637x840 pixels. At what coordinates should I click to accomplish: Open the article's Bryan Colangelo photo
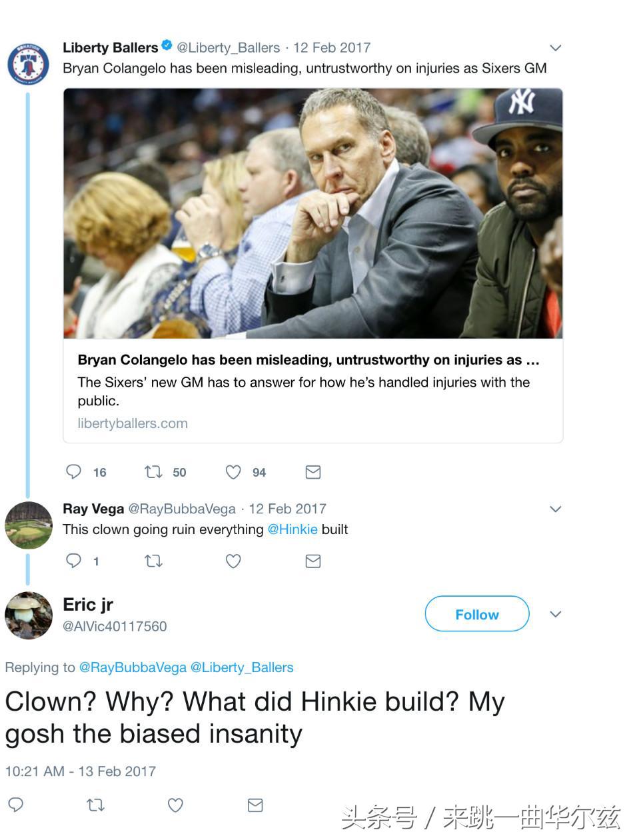coord(313,215)
